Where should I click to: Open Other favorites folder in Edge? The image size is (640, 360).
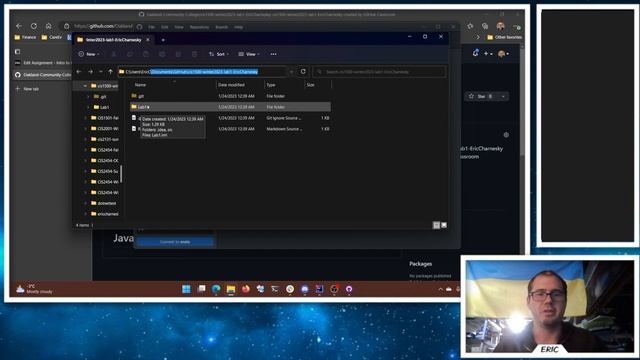[504, 37]
